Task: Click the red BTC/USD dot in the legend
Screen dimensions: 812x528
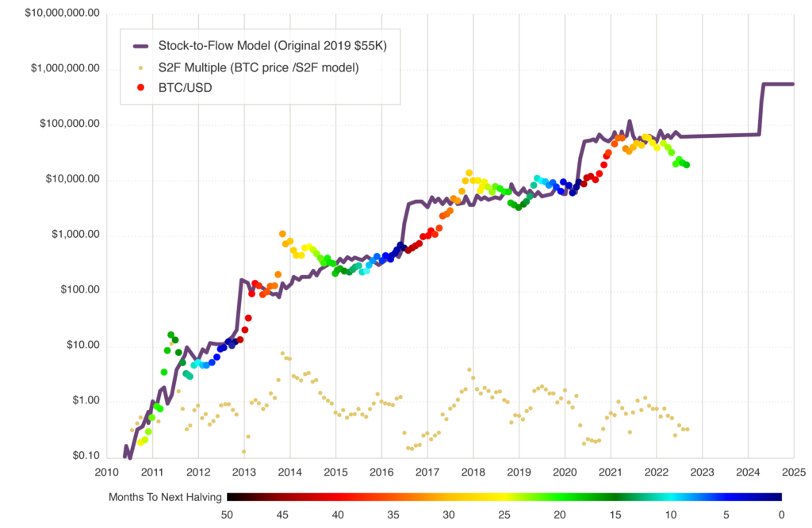Action: coord(140,87)
